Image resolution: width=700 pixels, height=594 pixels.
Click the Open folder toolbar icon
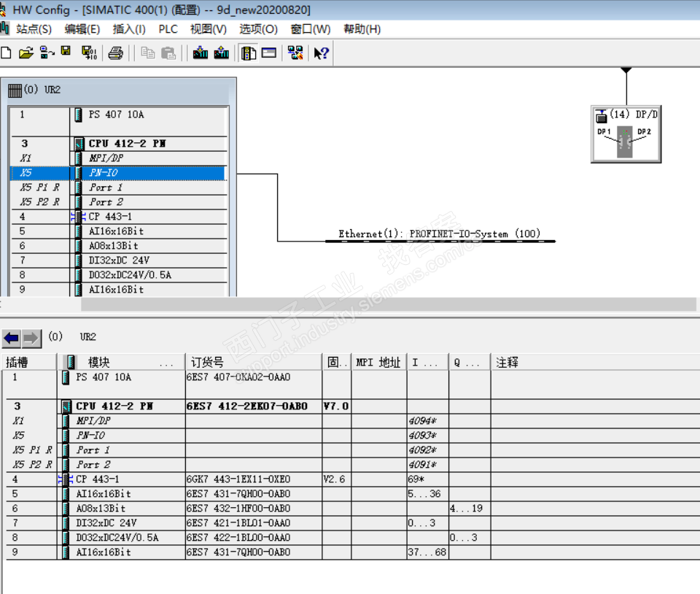click(x=26, y=53)
